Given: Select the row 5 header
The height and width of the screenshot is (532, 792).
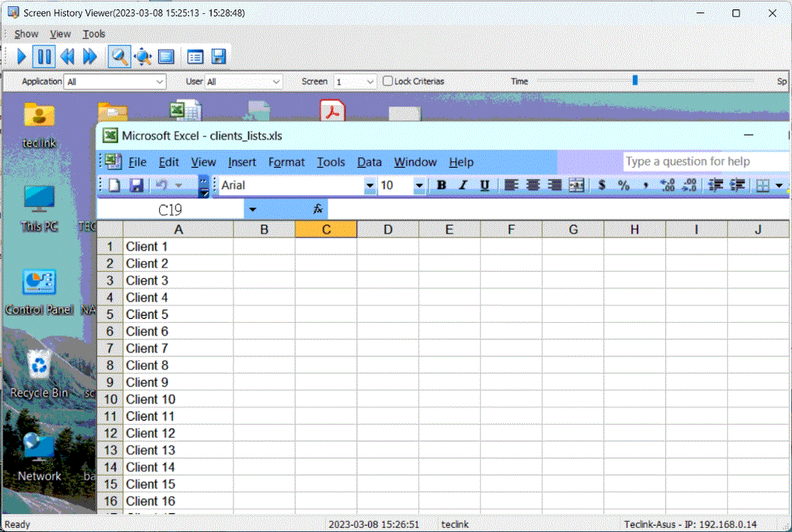Looking at the screenshot, I should (x=110, y=314).
